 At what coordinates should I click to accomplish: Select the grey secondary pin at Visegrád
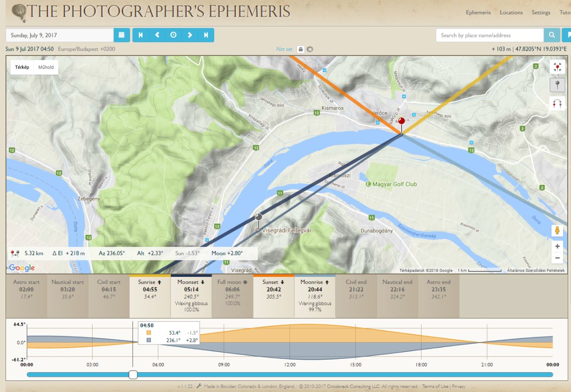coord(259,217)
